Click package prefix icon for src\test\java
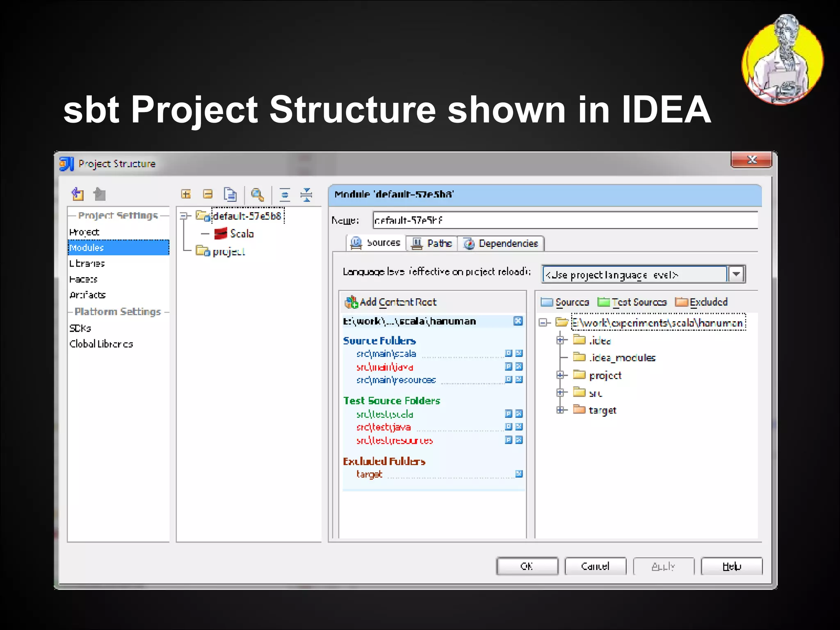840x630 pixels. pyautogui.click(x=509, y=427)
